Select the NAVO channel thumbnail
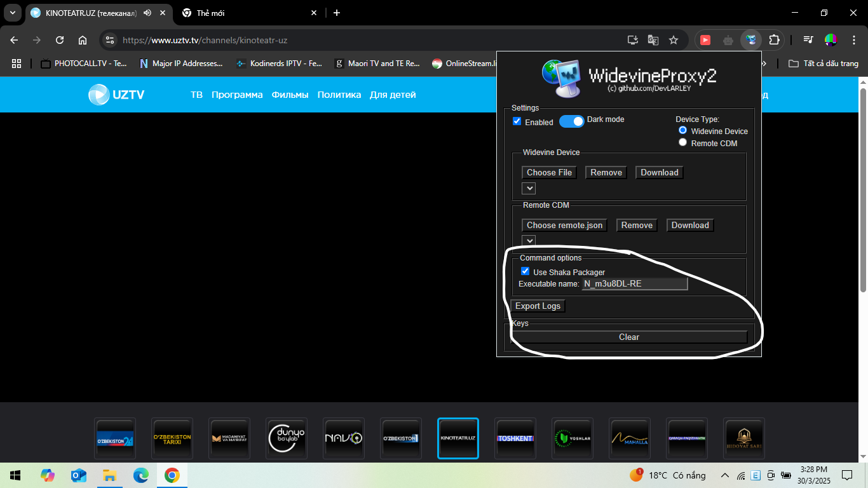 [x=344, y=438]
